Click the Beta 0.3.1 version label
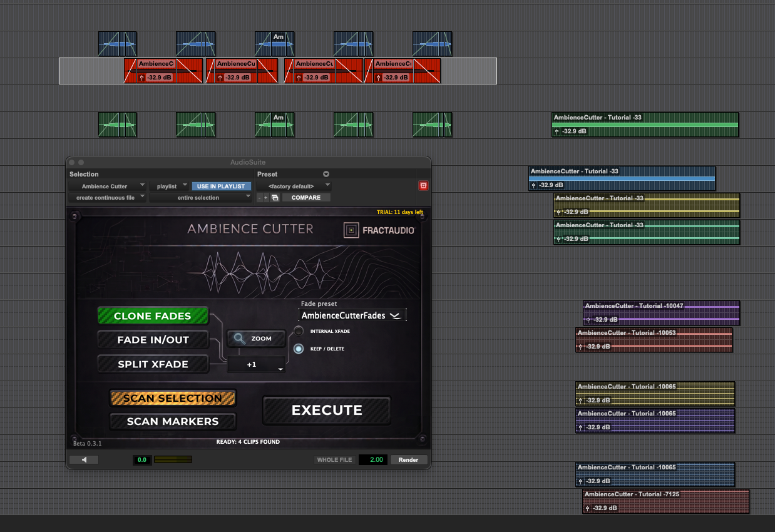Screen dimensions: 775x532 click(87, 443)
